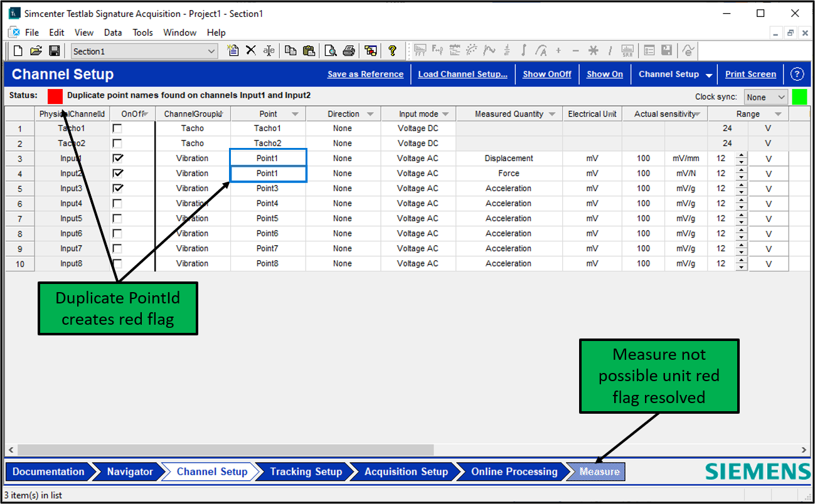815x504 pixels.
Task: Expand the Clock sync dropdown
Action: point(781,97)
